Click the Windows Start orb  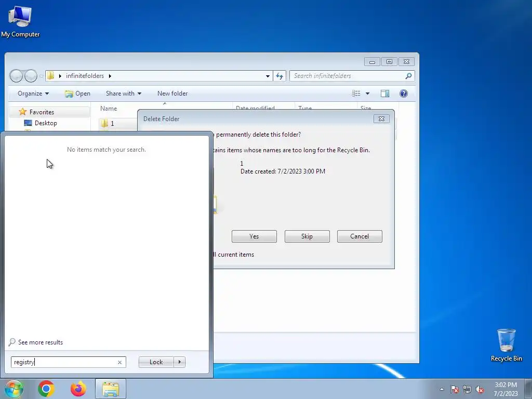pos(14,389)
